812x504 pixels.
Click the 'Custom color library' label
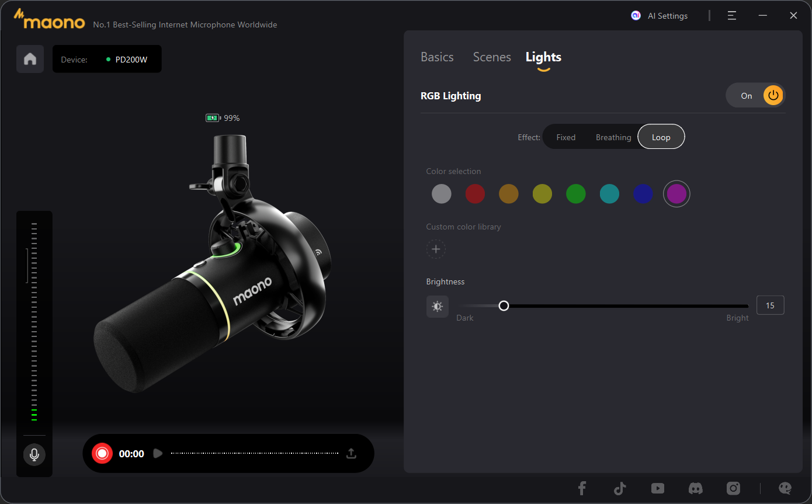pos(464,227)
